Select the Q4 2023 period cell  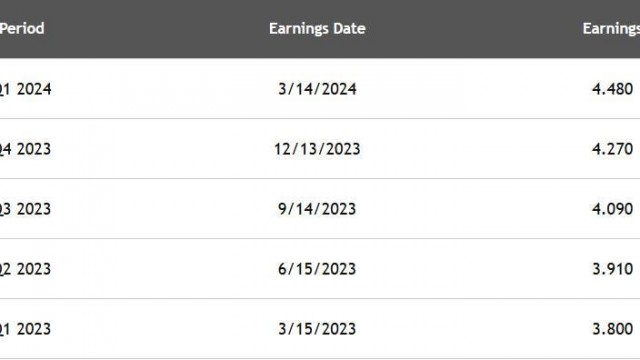tap(25, 149)
